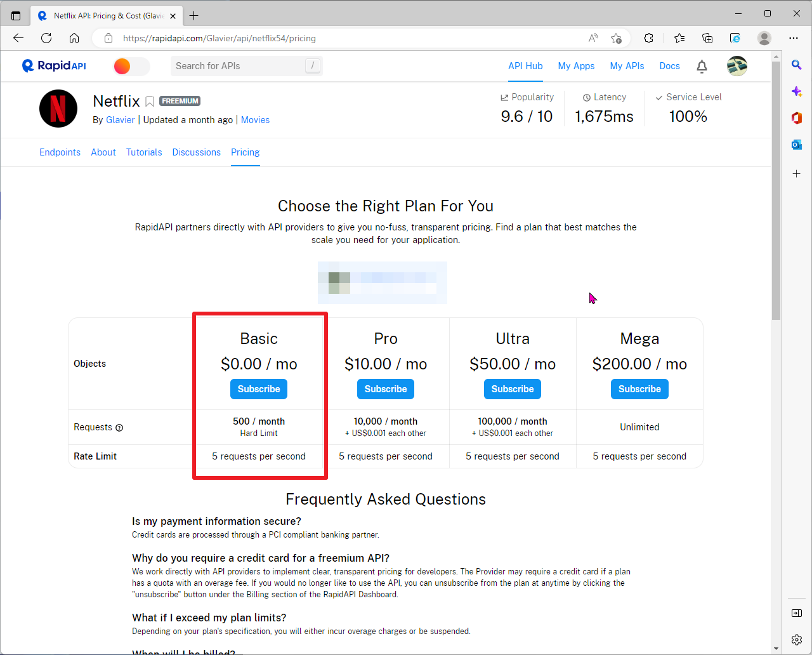Image resolution: width=812 pixels, height=655 pixels.
Task: Open the Copilot sparkle sidebar icon
Action: (797, 91)
